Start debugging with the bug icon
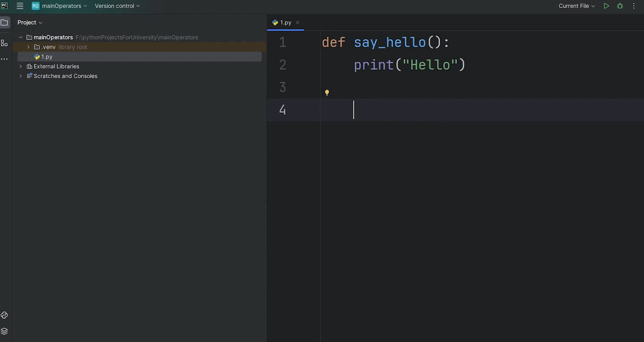Image resolution: width=644 pixels, height=342 pixels. click(x=620, y=6)
